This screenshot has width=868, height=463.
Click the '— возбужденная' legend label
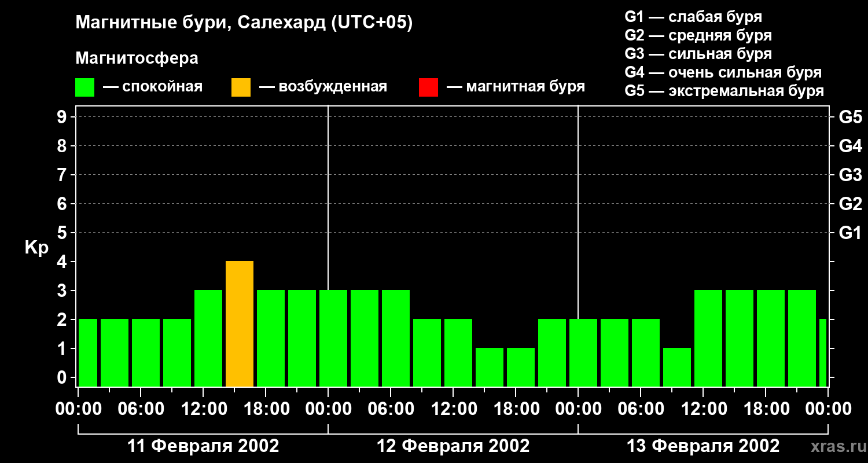[323, 87]
